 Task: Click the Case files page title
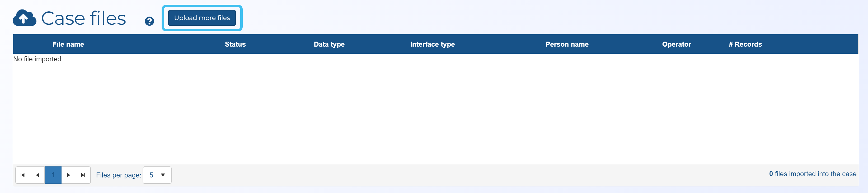pos(83,18)
